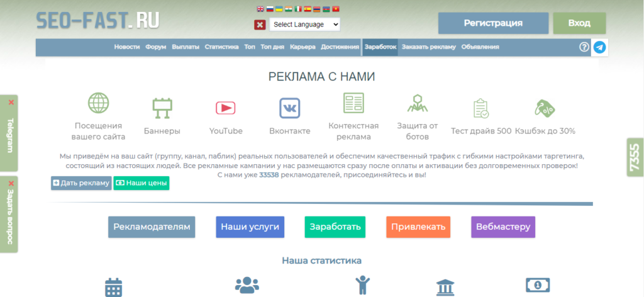Open Выплаты in the menu
Viewport: 644px width, 297px height.
tap(186, 47)
